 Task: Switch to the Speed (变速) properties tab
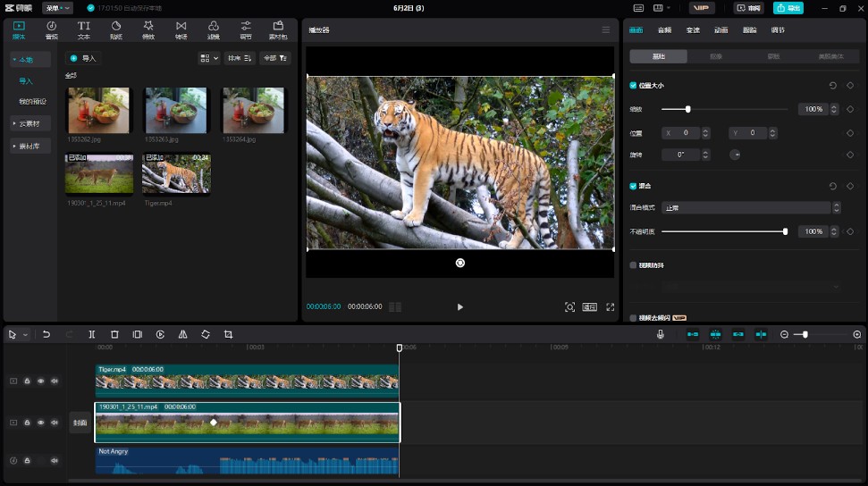click(693, 29)
